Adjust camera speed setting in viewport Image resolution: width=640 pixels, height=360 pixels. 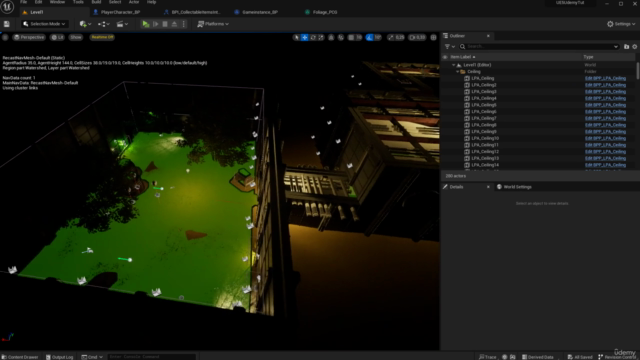[x=417, y=38]
